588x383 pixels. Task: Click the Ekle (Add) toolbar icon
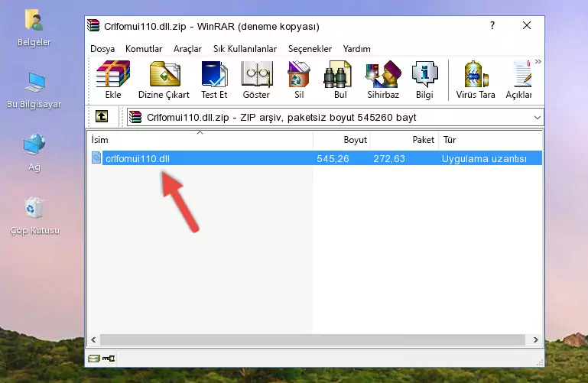click(x=113, y=74)
